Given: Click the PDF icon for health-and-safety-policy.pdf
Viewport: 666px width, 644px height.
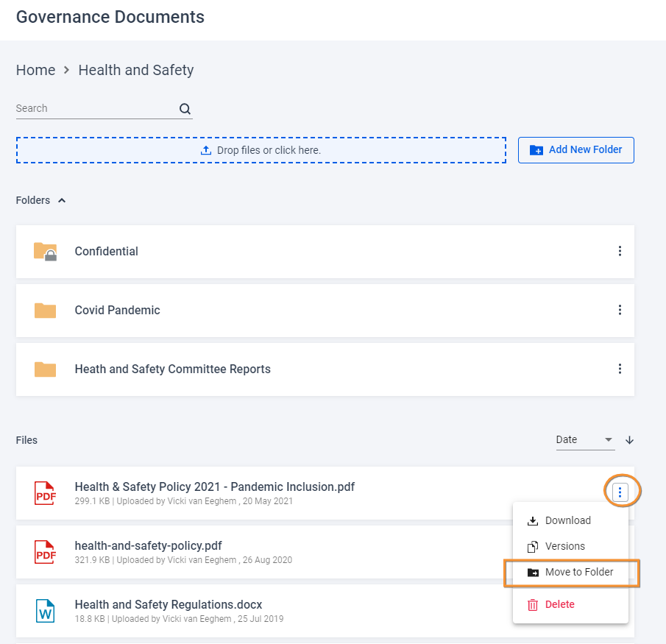Looking at the screenshot, I should pyautogui.click(x=46, y=552).
